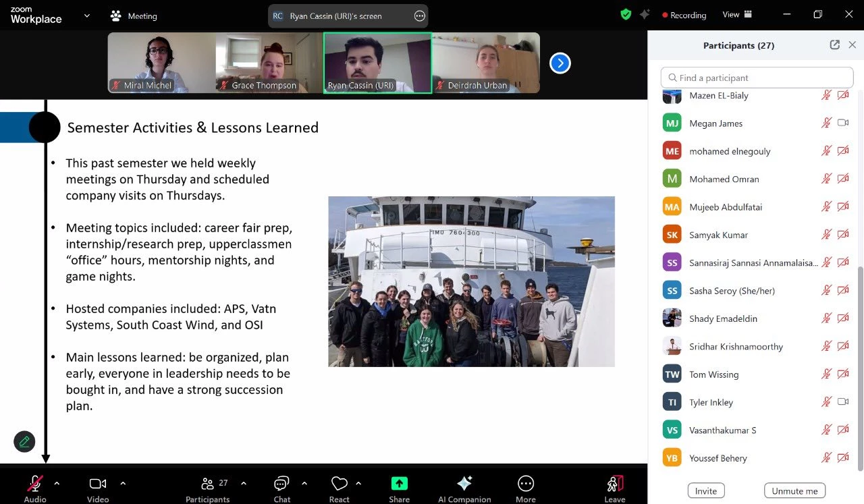Viewport: 864px width, 504px height.
Task: Toggle the Video camera button
Action: tap(98, 483)
